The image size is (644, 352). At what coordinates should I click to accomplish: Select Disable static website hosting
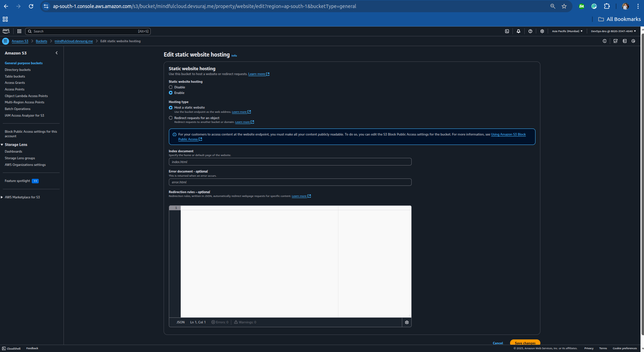[171, 87]
